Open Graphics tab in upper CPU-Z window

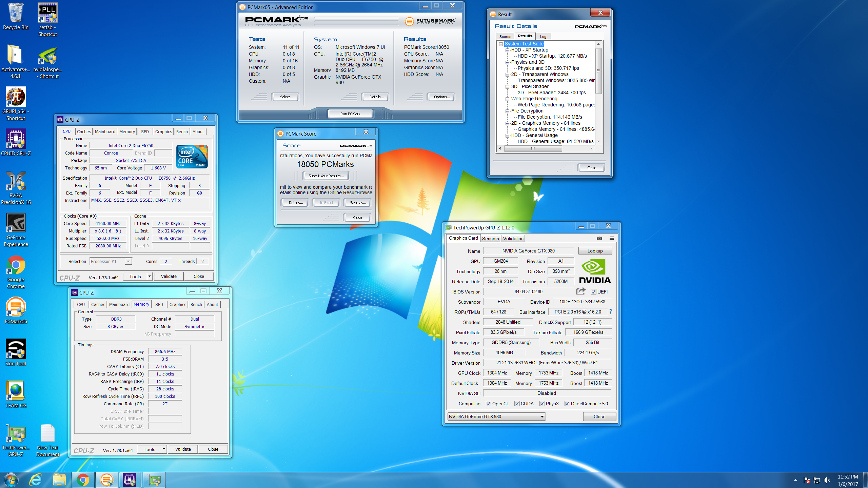click(x=163, y=131)
